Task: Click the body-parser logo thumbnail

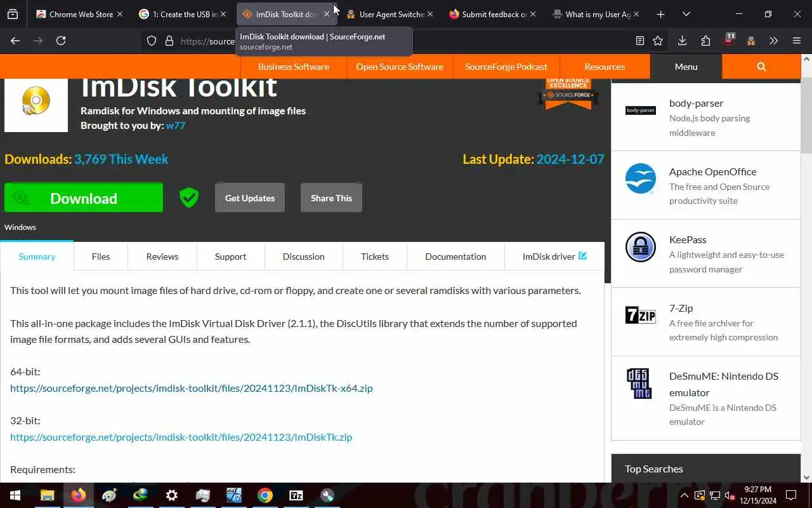Action: click(640, 110)
